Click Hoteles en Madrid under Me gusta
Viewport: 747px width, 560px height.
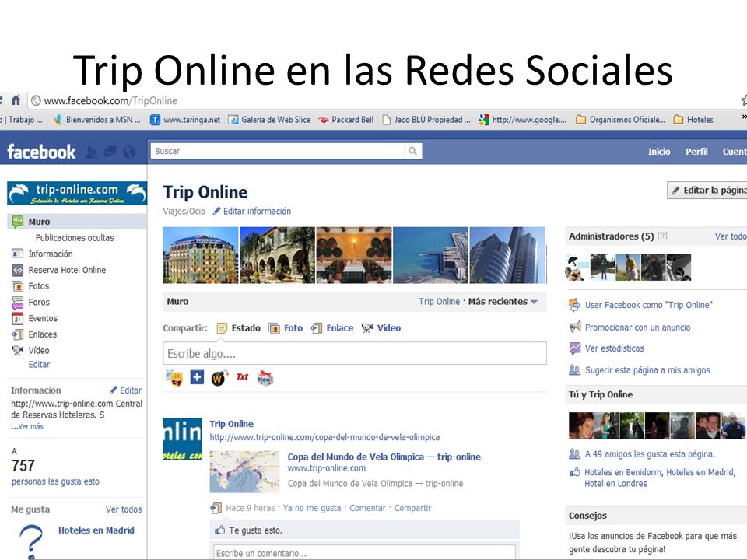96,530
